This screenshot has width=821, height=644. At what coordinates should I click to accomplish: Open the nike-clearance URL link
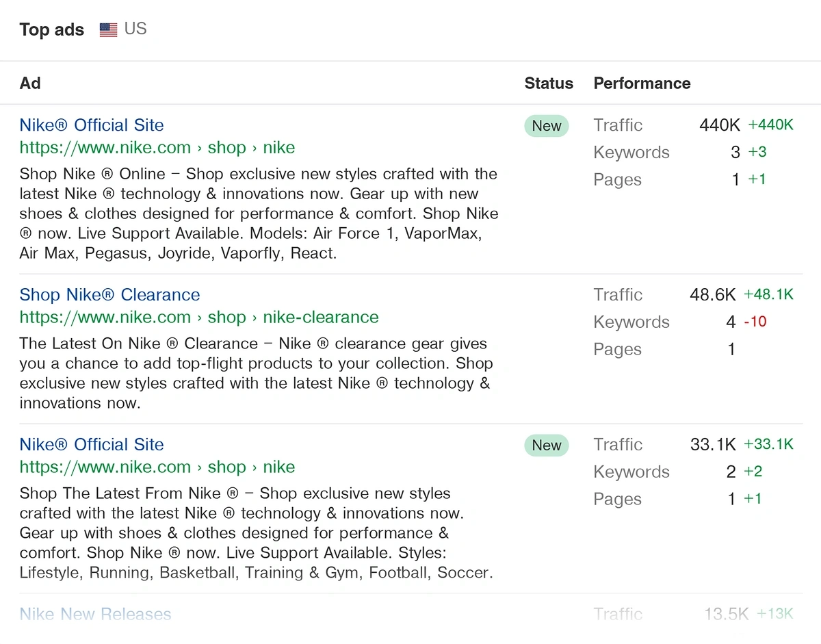tap(199, 318)
